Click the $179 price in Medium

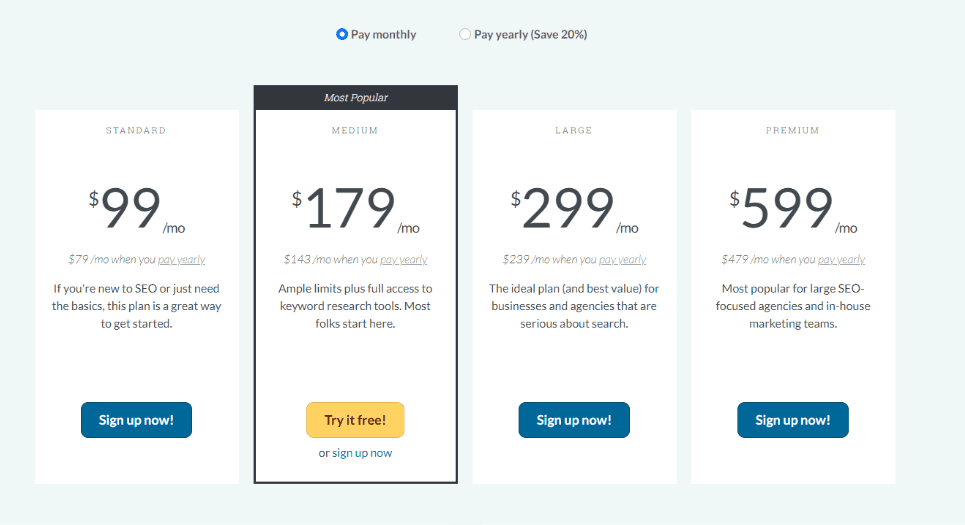pyautogui.click(x=352, y=210)
